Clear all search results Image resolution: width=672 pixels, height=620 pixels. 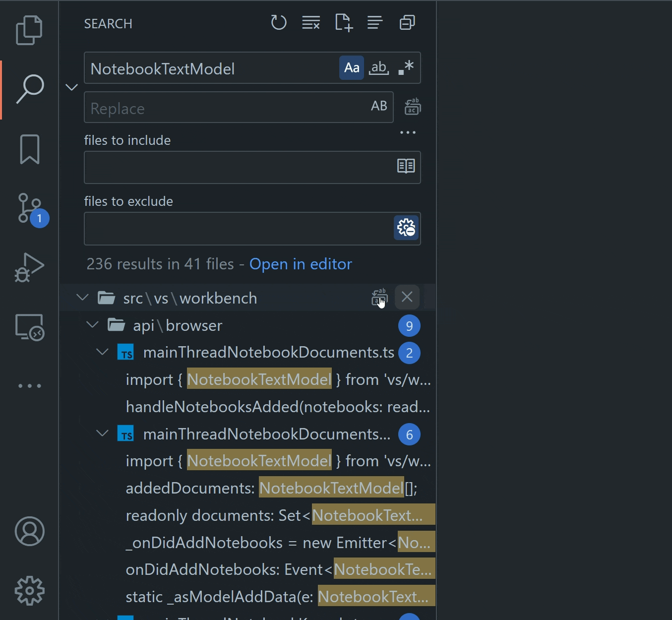(x=311, y=22)
